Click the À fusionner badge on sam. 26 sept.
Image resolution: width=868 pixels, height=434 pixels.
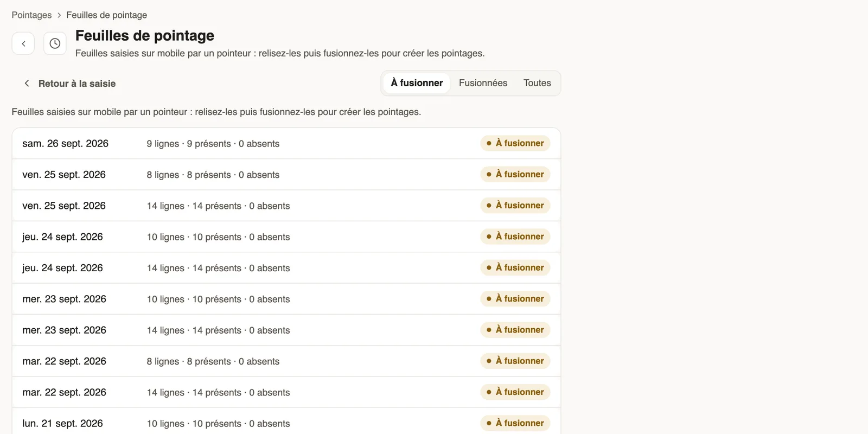click(515, 143)
